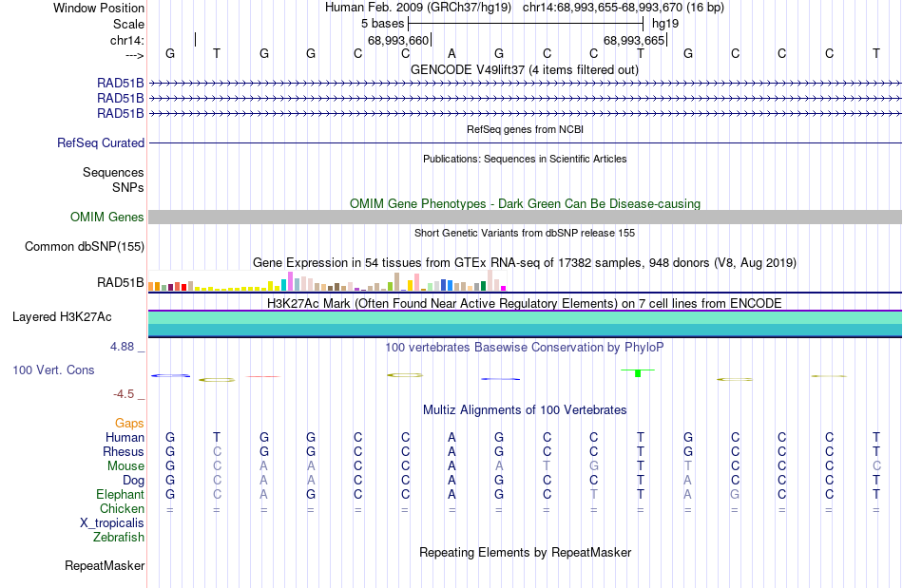Click the RepeatMasker side label

[x=105, y=565]
